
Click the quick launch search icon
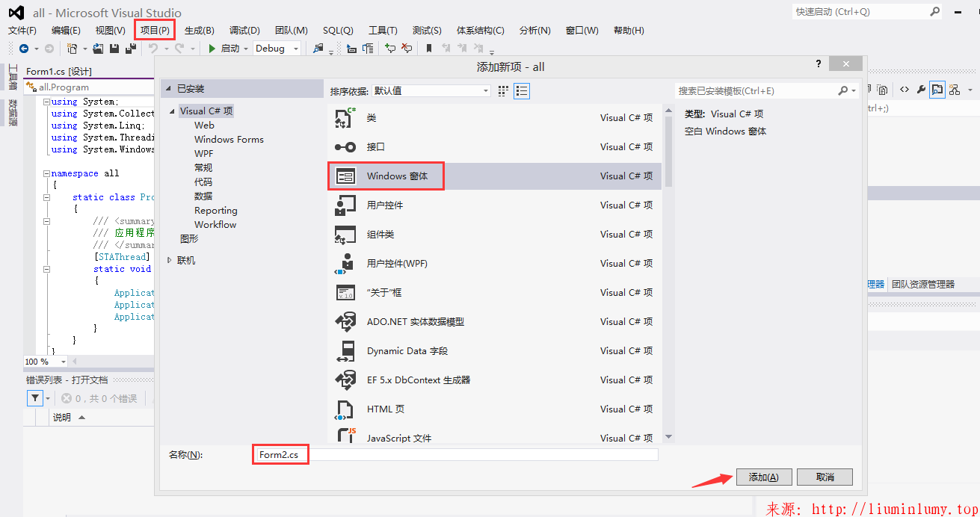(x=934, y=12)
